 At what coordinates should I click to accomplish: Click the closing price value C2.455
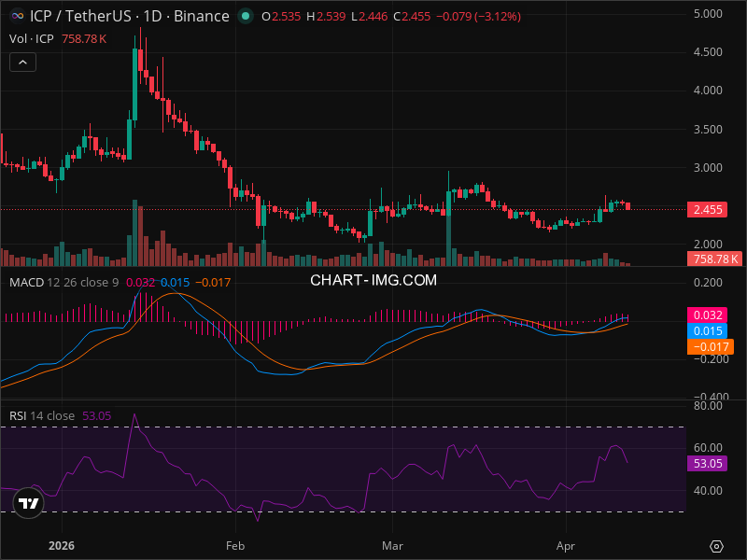coord(412,17)
